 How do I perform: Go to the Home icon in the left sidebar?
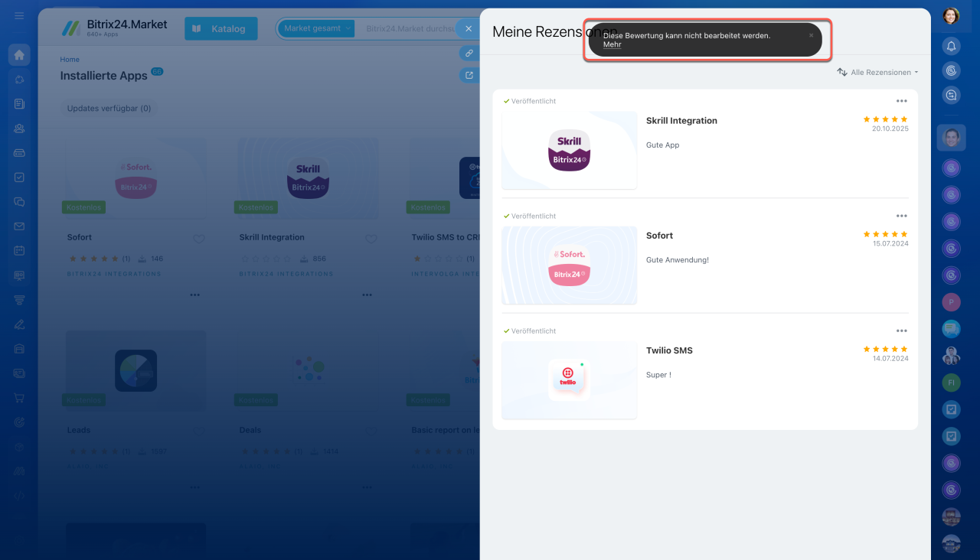19,54
